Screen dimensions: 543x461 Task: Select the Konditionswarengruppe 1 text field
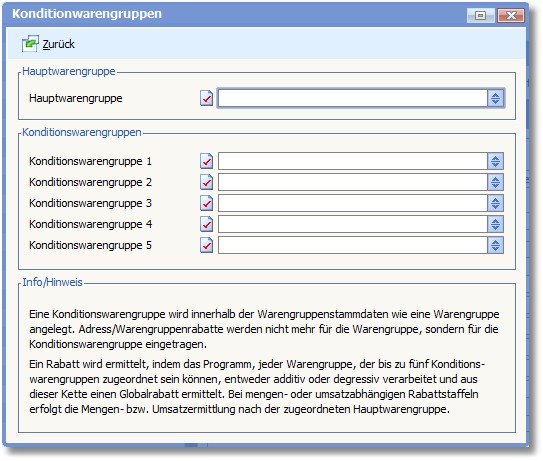click(x=353, y=161)
